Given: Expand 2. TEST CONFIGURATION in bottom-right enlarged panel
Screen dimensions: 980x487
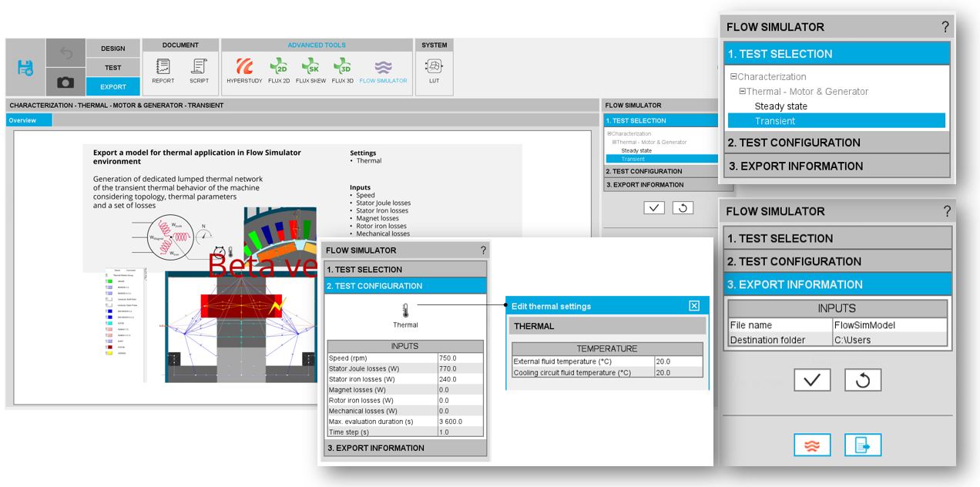Looking at the screenshot, I should [x=837, y=261].
